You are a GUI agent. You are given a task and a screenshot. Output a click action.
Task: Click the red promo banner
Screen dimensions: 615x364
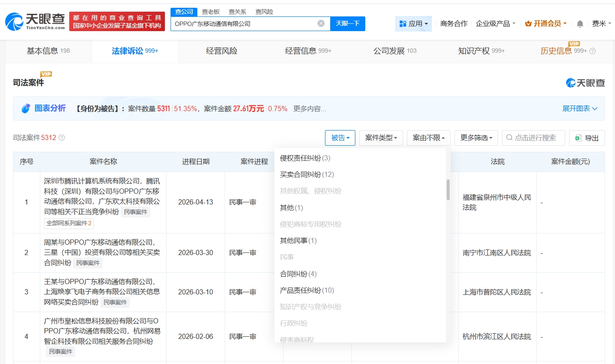pos(117,21)
